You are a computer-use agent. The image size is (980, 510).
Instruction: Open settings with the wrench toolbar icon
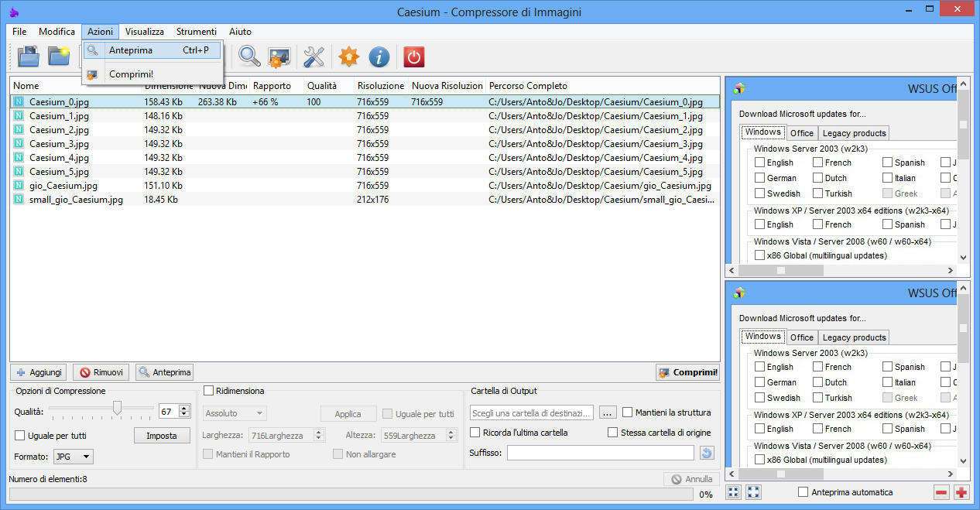pos(314,56)
